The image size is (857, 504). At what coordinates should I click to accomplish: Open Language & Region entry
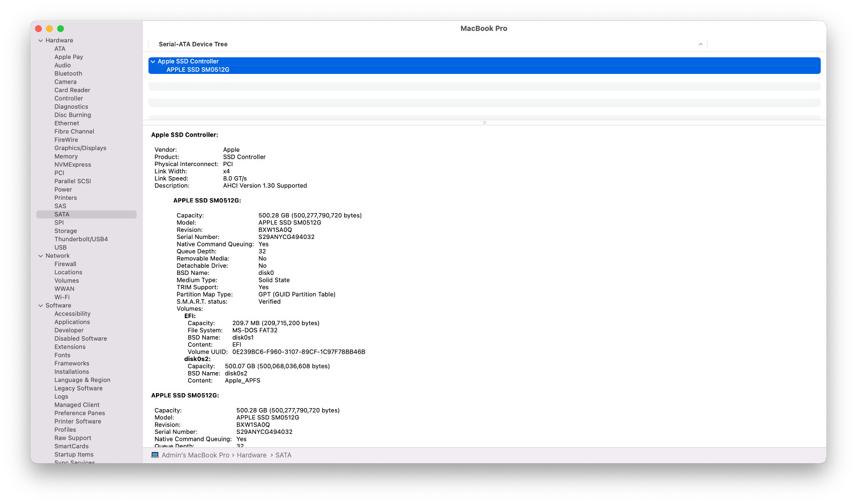[82, 380]
